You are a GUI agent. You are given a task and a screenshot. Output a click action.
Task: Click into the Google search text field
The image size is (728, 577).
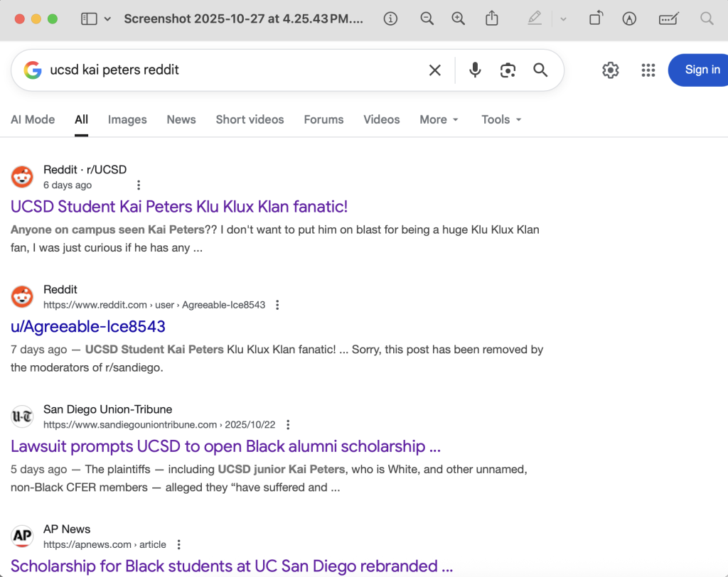pyautogui.click(x=227, y=70)
